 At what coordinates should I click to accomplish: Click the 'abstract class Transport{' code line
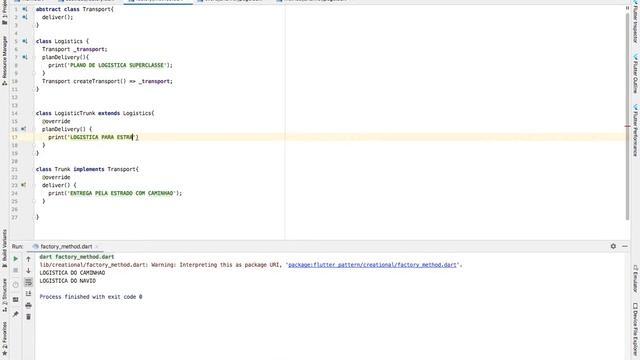75,9
